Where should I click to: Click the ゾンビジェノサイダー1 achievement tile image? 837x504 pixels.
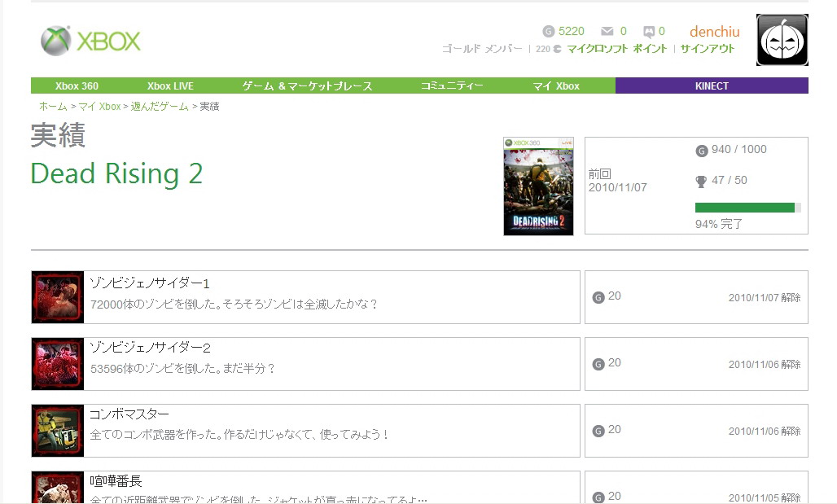point(58,297)
